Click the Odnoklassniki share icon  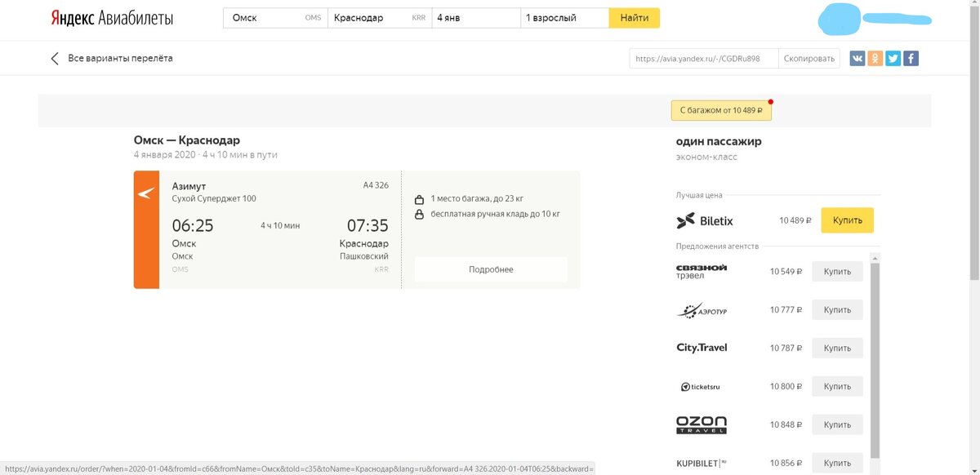875,57
